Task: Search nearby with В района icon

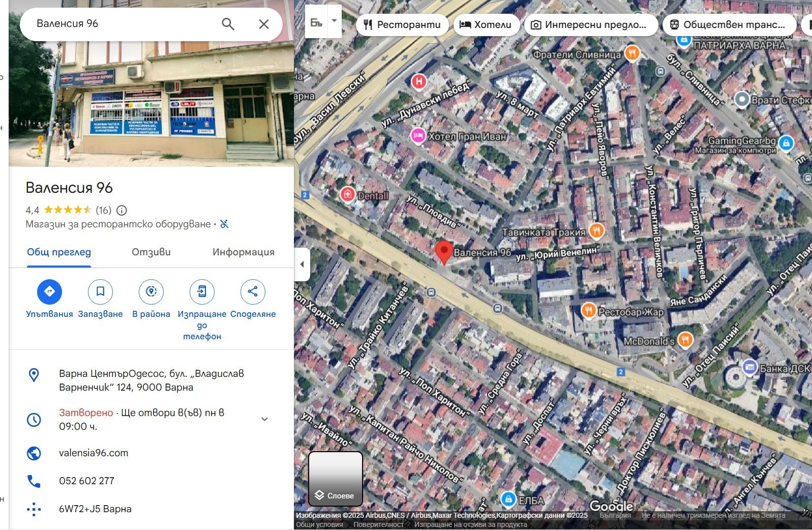Action: pos(151,291)
